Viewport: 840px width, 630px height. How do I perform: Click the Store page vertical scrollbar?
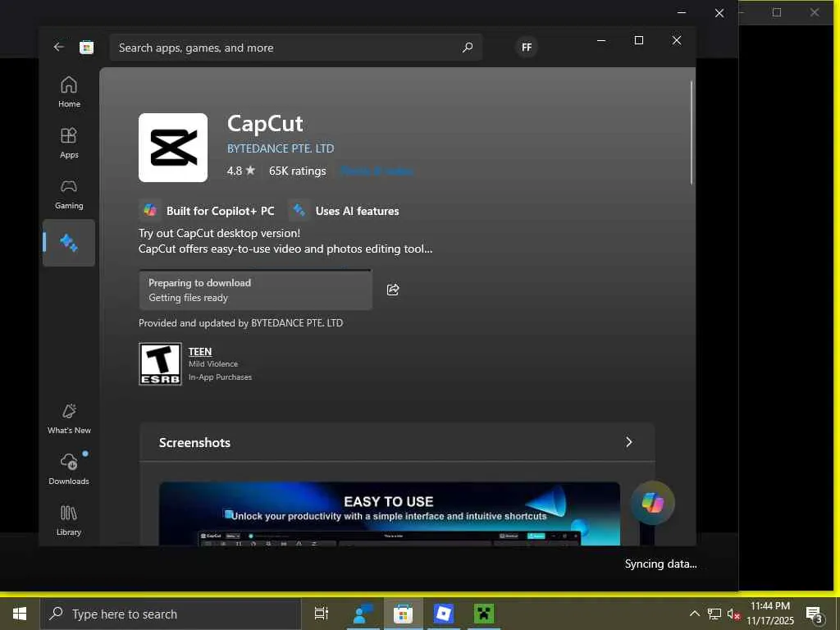point(692,133)
